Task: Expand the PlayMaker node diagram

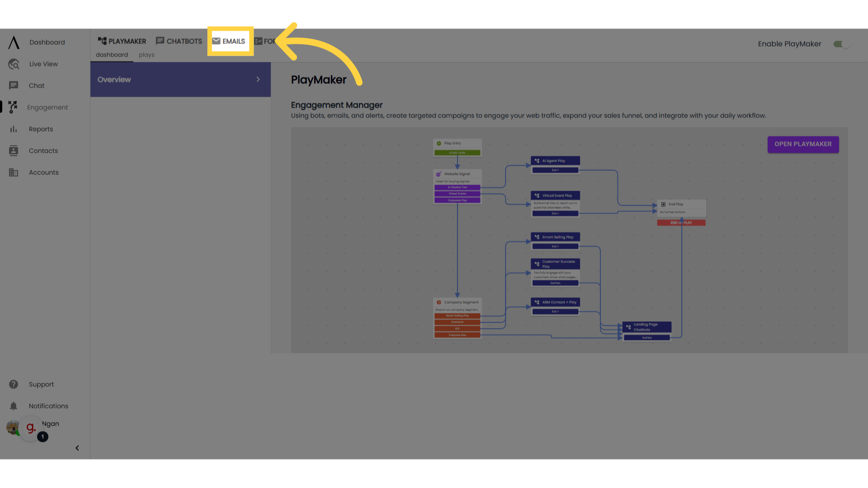Action: 803,144
